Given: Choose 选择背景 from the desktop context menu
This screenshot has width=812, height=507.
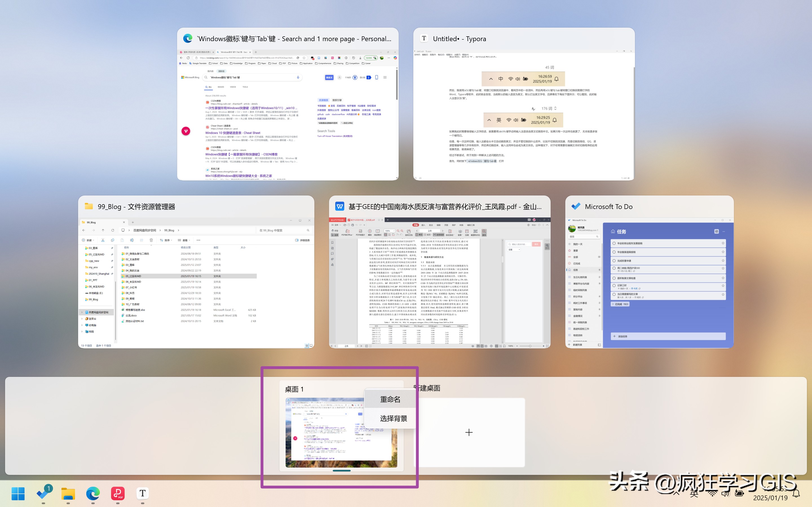Looking at the screenshot, I should click(393, 419).
